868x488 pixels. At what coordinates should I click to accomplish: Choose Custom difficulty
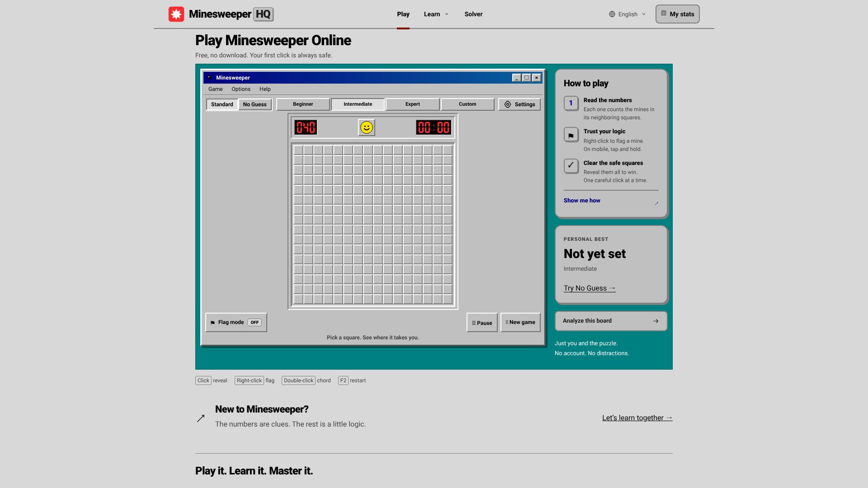coord(467,104)
